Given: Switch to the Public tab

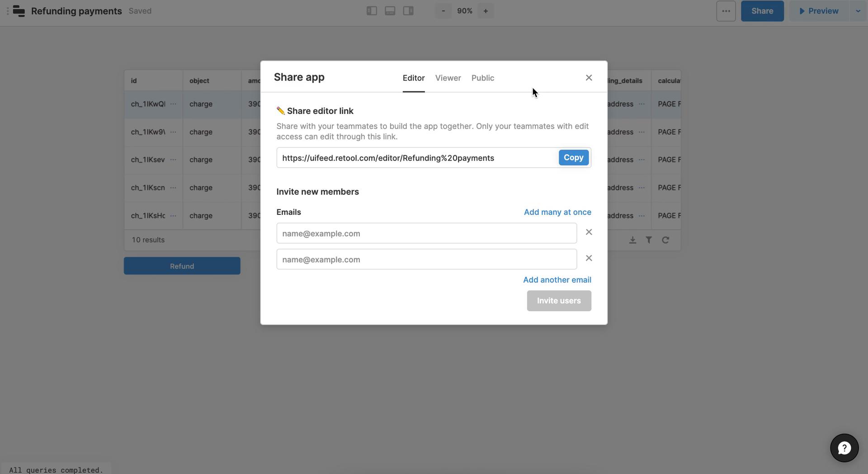Looking at the screenshot, I should (x=483, y=78).
